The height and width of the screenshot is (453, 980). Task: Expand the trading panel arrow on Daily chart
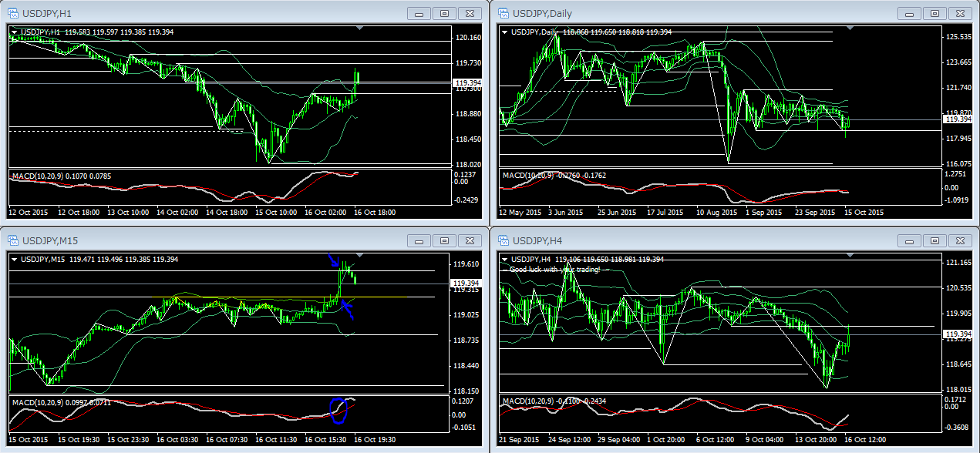tap(505, 32)
